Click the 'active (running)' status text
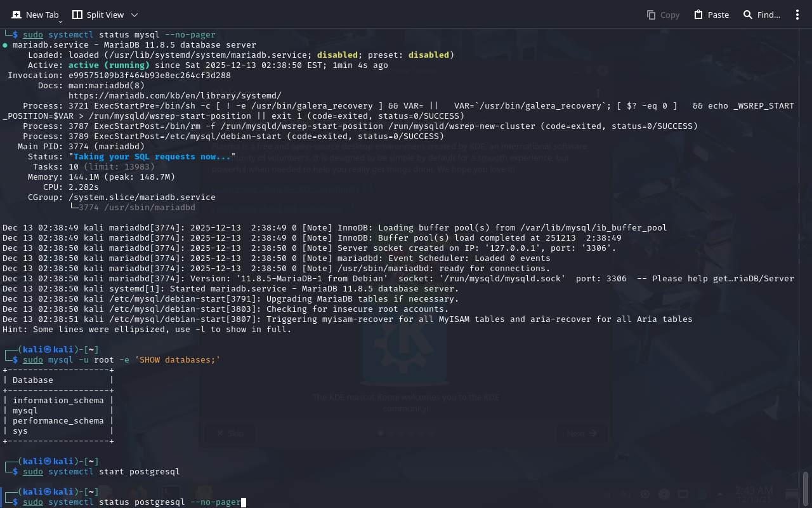The height and width of the screenshot is (508, 812). click(109, 65)
